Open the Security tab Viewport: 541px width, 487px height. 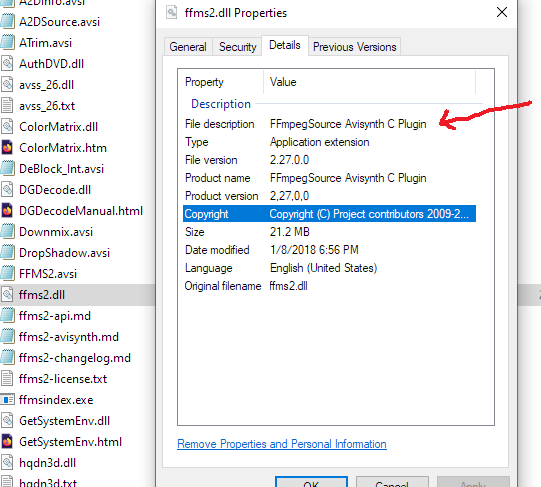pos(237,47)
